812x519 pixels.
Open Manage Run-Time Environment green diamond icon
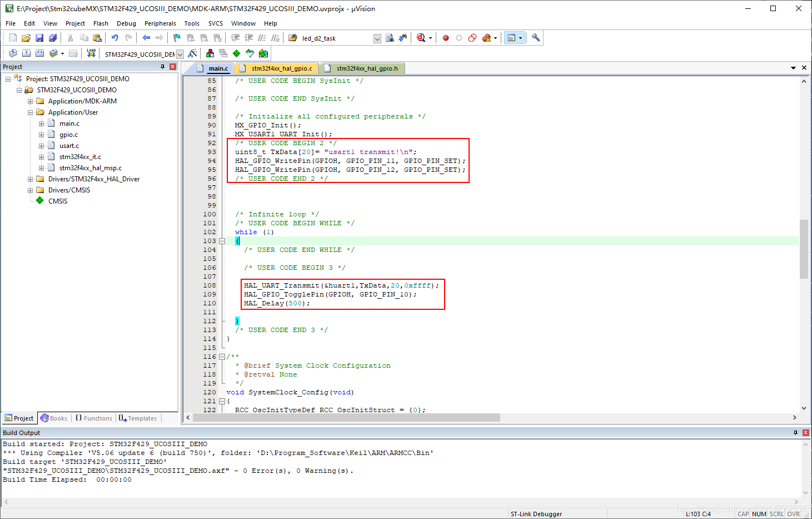click(x=237, y=53)
